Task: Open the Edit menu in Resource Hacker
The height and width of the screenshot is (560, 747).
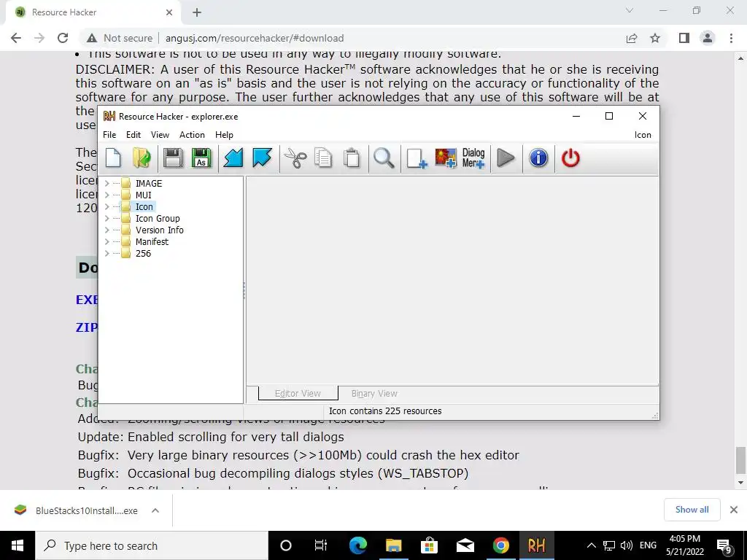Action: tap(133, 135)
